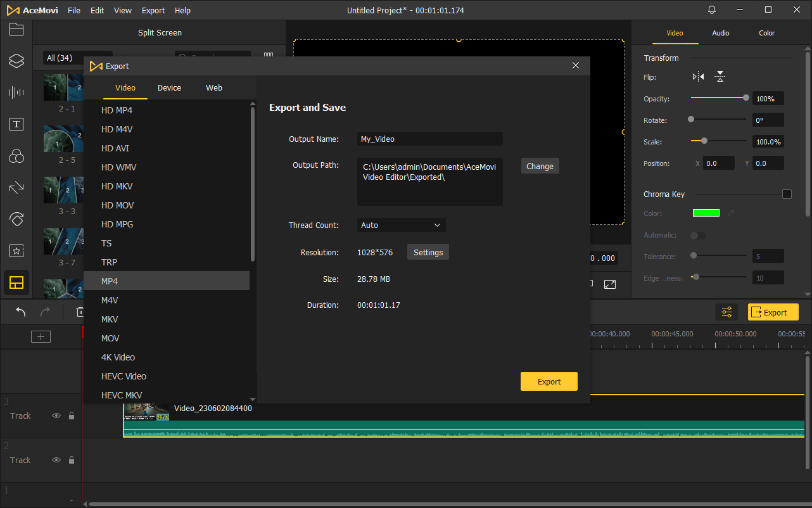Open the Color properties tab
The width and height of the screenshot is (812, 508).
767,33
